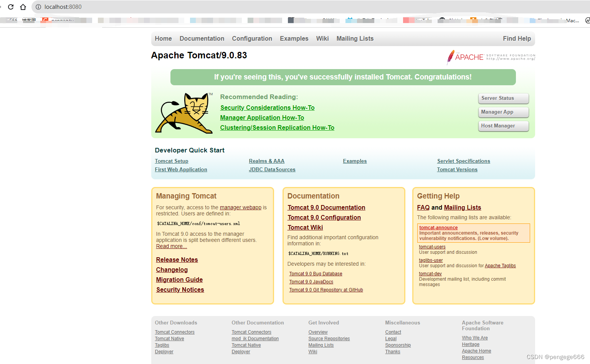Click the browser home icon
590x364 pixels.
click(x=23, y=7)
